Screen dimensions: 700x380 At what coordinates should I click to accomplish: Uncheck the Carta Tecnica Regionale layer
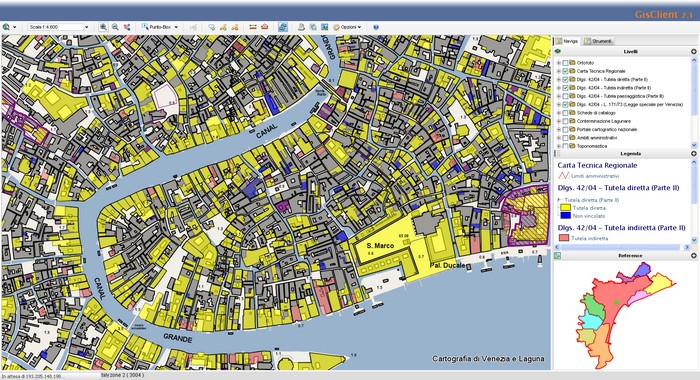tap(566, 71)
